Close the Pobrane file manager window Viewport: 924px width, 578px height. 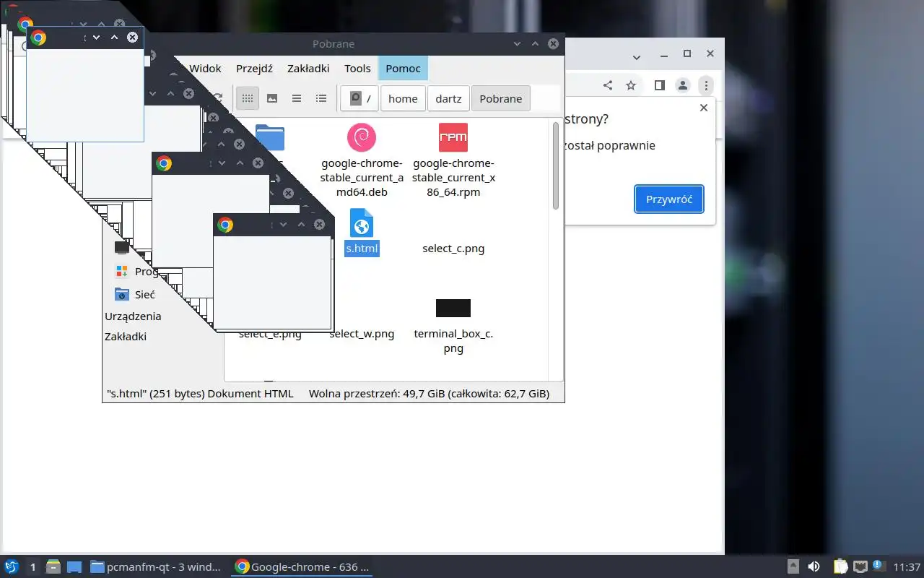[x=553, y=44]
